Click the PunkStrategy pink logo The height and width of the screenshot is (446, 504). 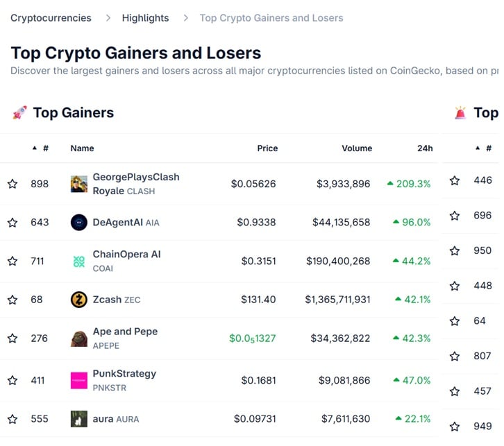tap(79, 380)
